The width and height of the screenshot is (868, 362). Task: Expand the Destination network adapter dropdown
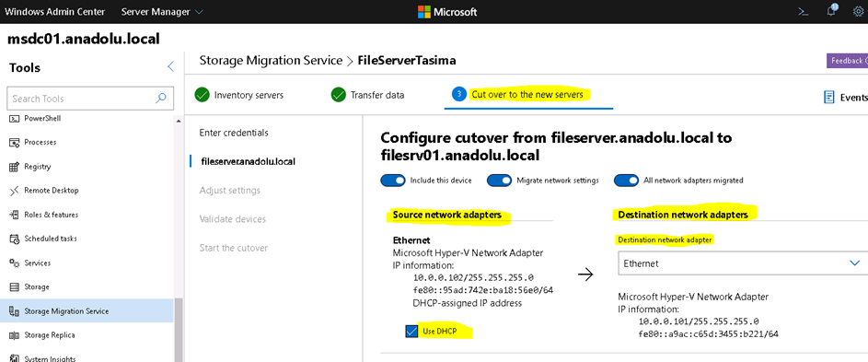click(x=743, y=263)
